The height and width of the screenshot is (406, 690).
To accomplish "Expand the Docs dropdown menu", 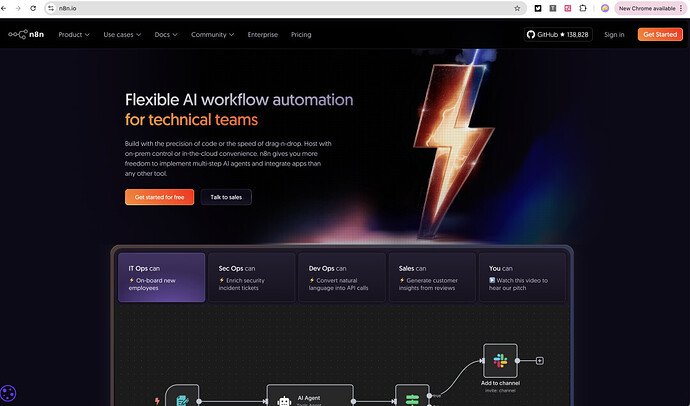I will [165, 34].
